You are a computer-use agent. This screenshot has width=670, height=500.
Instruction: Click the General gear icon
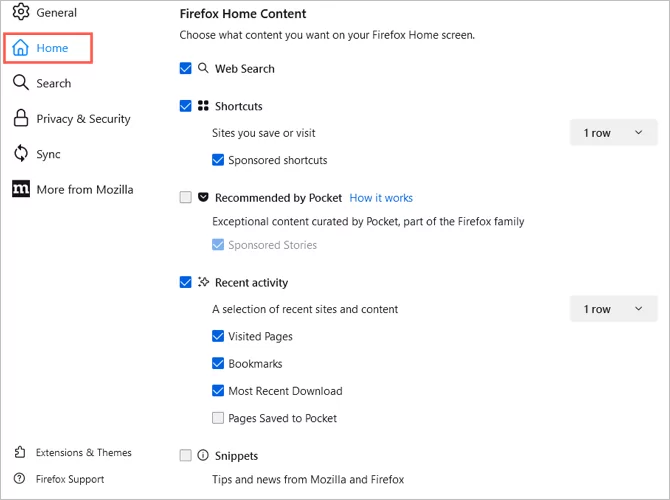tap(20, 13)
